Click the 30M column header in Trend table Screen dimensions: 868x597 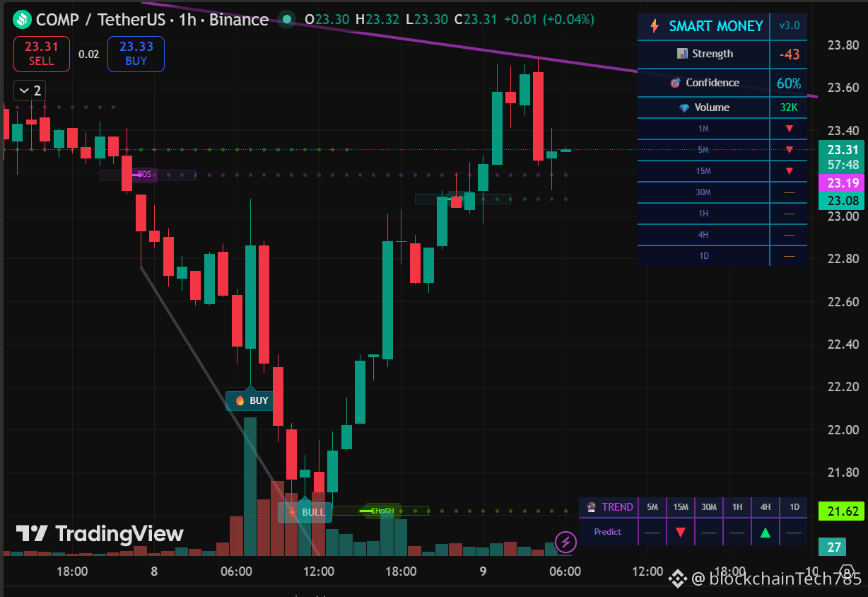709,507
